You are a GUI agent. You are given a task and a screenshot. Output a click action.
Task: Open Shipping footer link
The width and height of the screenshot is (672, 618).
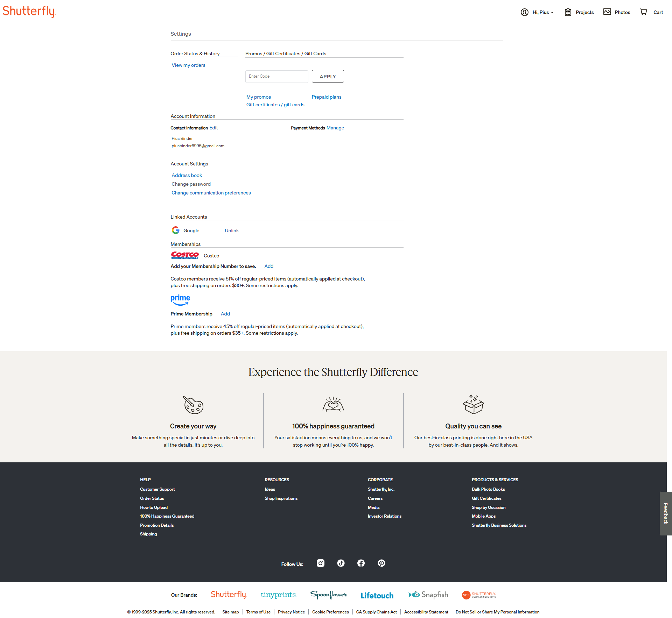coord(148,534)
